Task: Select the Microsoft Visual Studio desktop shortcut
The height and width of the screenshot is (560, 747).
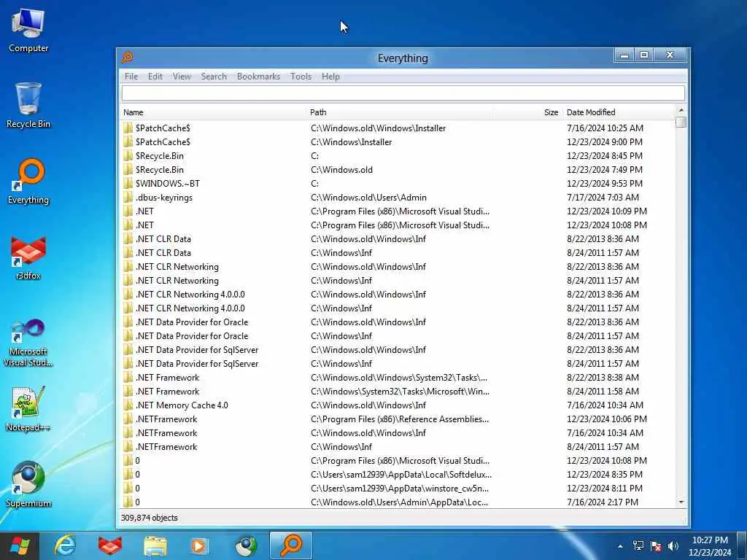Action: click(28, 343)
